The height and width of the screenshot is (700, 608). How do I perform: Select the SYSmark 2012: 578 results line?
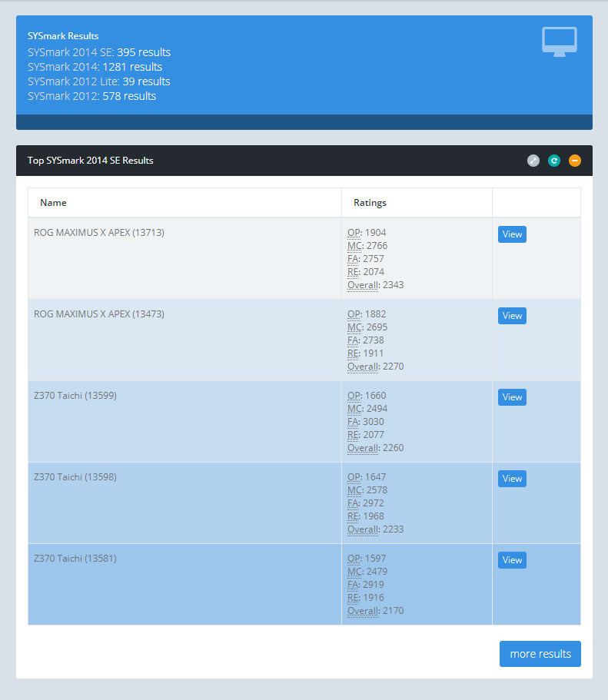(x=91, y=96)
